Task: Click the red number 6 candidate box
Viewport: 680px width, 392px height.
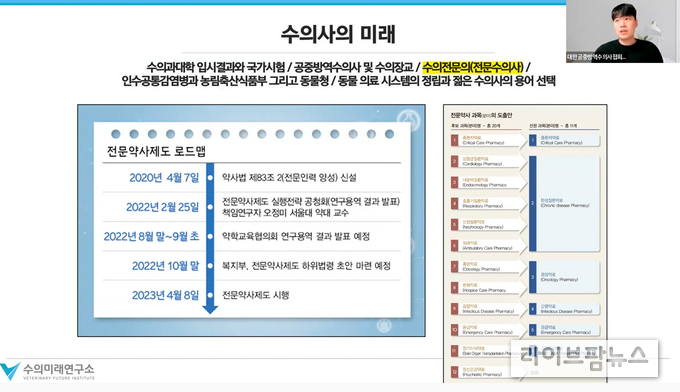Action: pyautogui.click(x=454, y=245)
